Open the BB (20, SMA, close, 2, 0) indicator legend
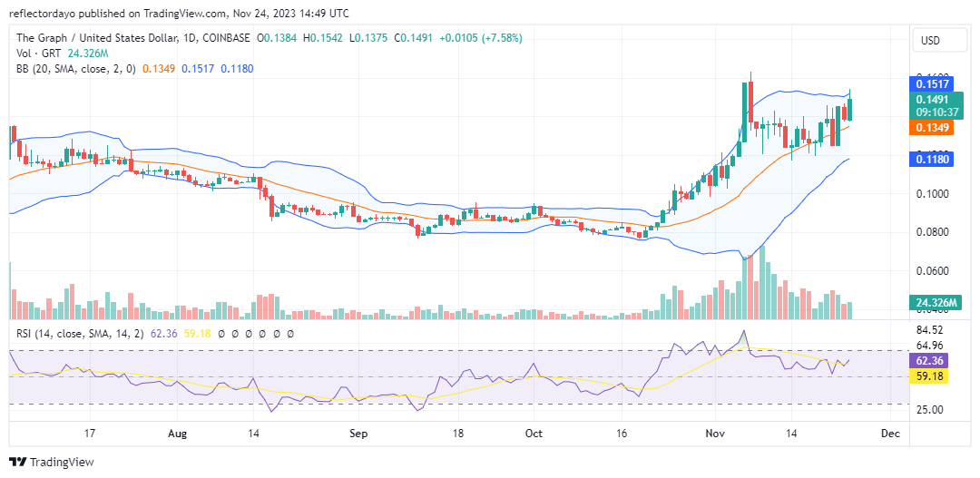The width and height of the screenshot is (980, 478). pyautogui.click(x=76, y=69)
